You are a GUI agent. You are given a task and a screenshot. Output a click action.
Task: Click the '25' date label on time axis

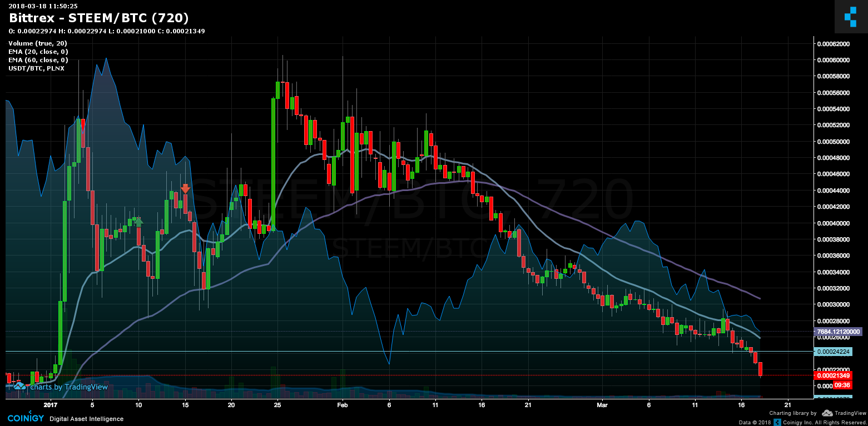point(277,405)
